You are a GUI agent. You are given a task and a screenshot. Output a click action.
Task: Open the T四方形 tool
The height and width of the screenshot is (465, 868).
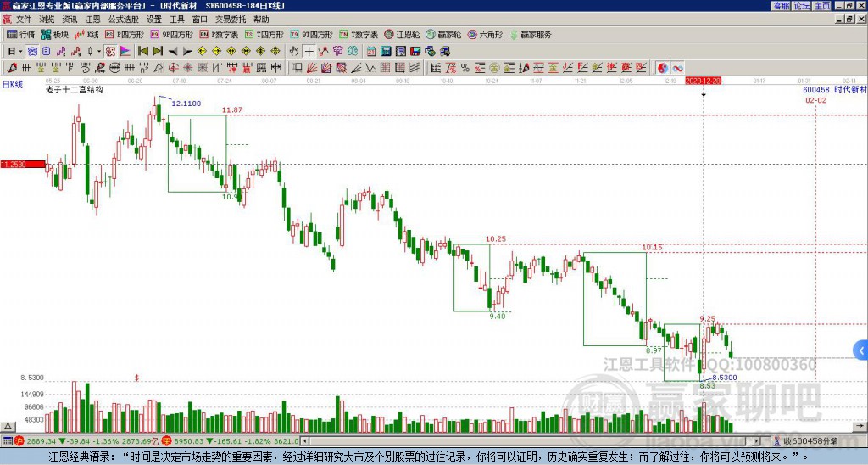(x=264, y=34)
